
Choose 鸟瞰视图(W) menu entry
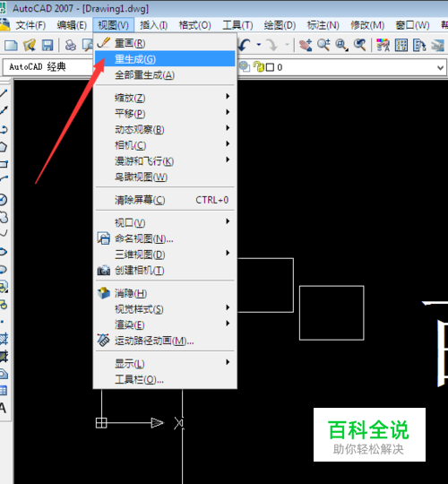click(165, 177)
